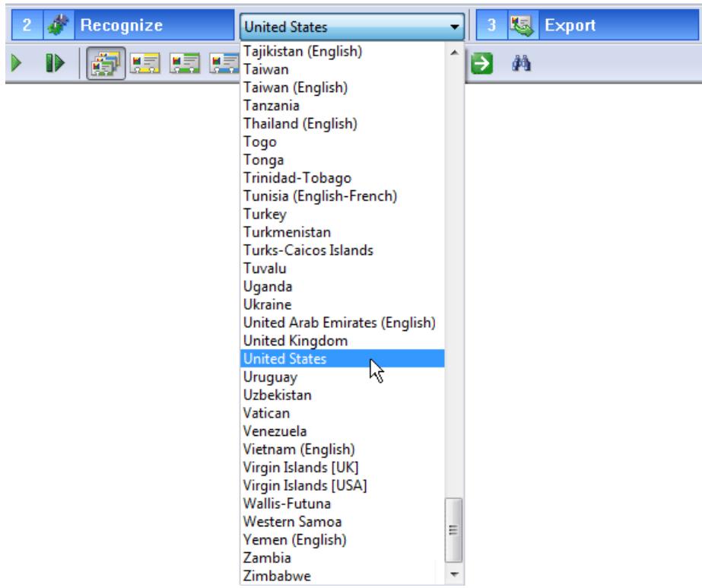Select United Arab Emirates (English)

(x=342, y=323)
